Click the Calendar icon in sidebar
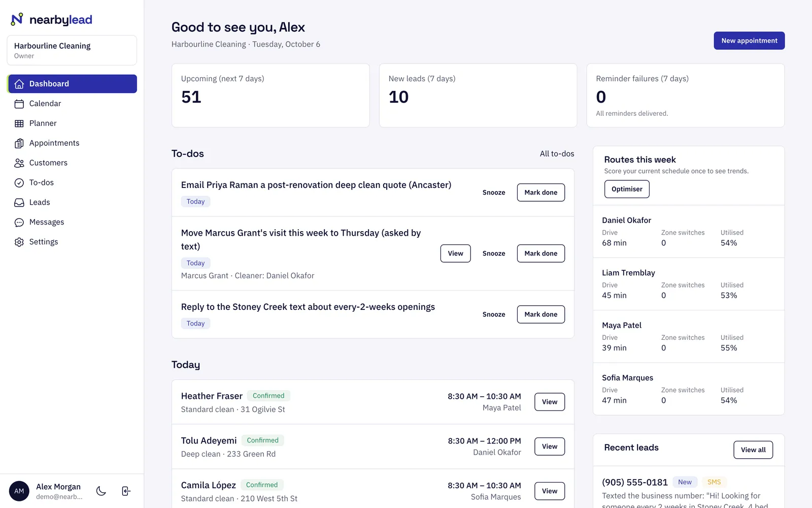 pos(19,104)
